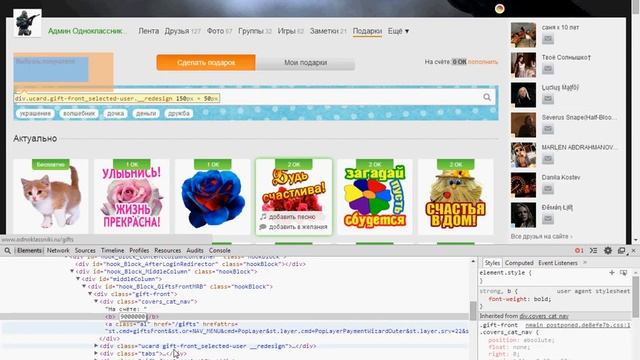640x360 pixels.
Task: Expand ucard gift-front_selected-user div node
Action: tap(96, 346)
